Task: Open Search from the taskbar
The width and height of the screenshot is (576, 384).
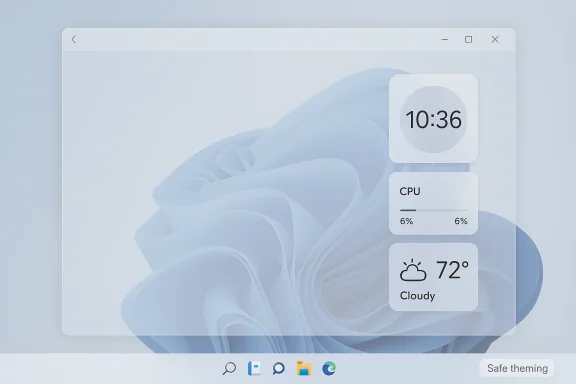Action: pyautogui.click(x=229, y=368)
